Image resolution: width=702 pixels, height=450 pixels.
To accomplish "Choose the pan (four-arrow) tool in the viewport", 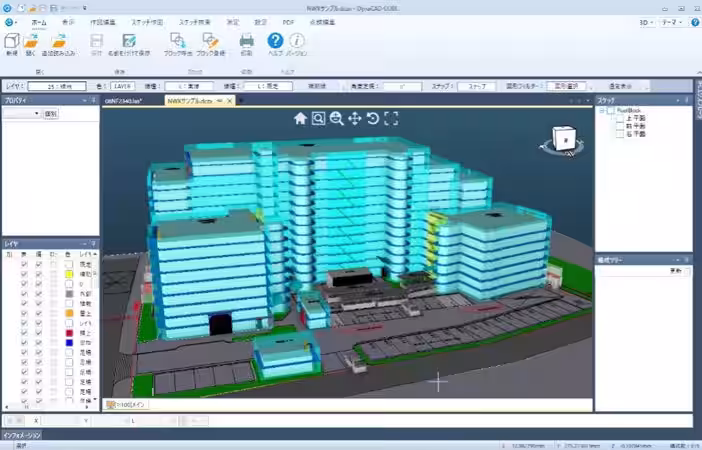I will pyautogui.click(x=355, y=119).
